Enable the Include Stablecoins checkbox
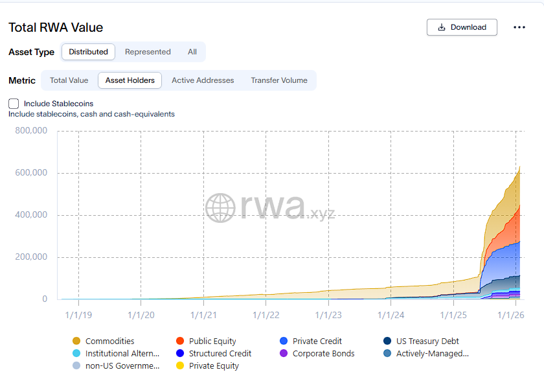 [x=14, y=104]
